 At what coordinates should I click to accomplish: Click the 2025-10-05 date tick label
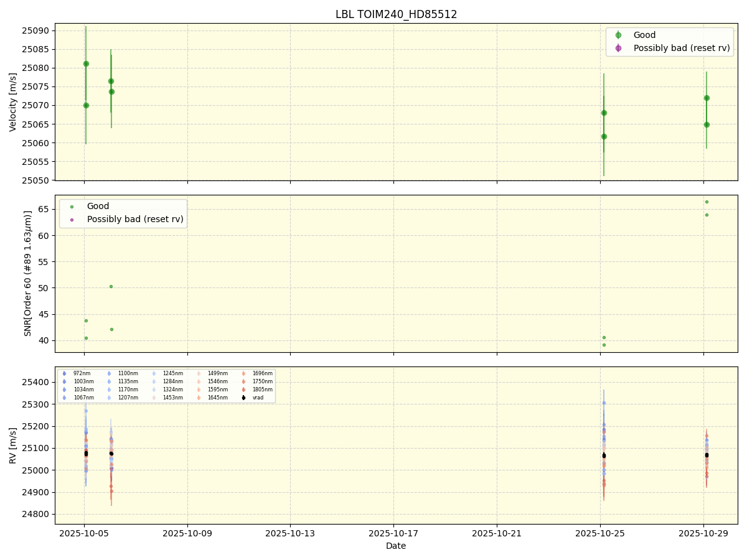[x=85, y=533]
